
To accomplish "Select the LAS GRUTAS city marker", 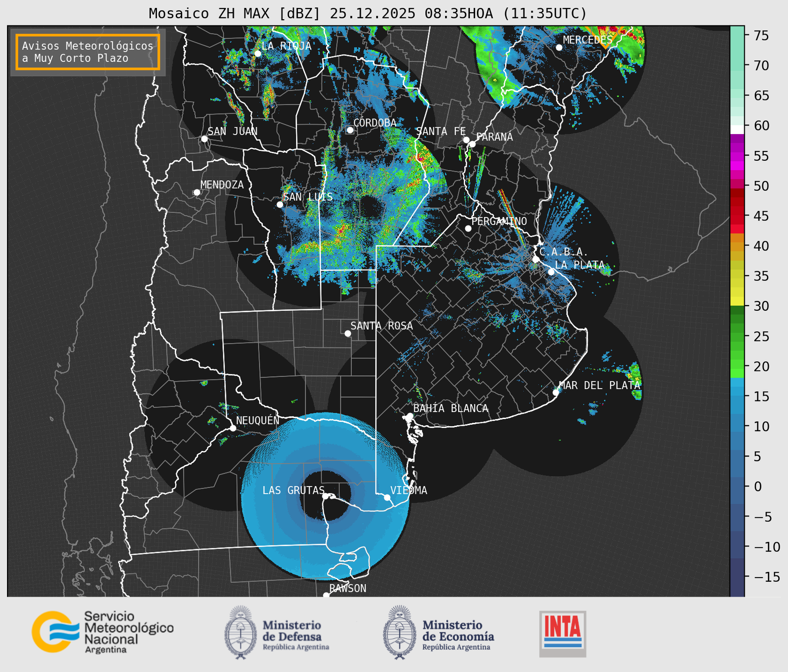I will coord(325,496).
